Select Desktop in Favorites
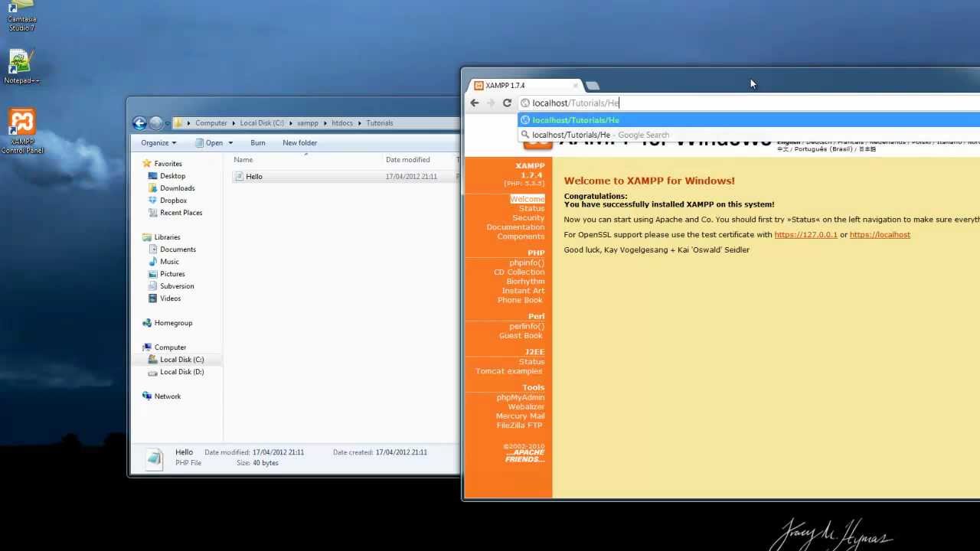This screenshot has width=980, height=551. click(172, 176)
